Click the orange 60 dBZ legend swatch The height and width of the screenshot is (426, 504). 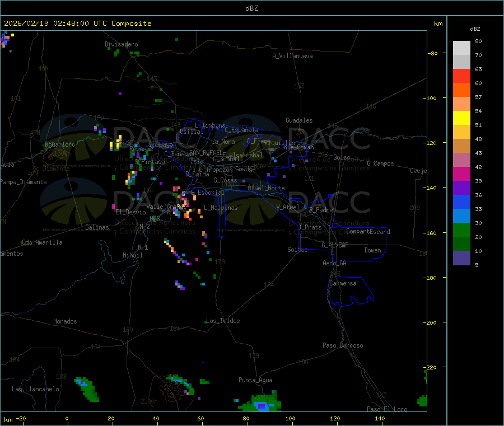click(461, 90)
